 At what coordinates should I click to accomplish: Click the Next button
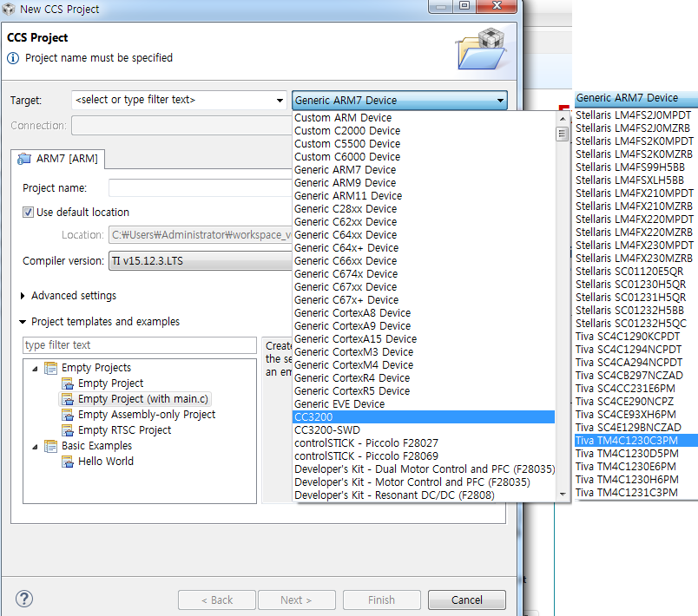pos(296,600)
